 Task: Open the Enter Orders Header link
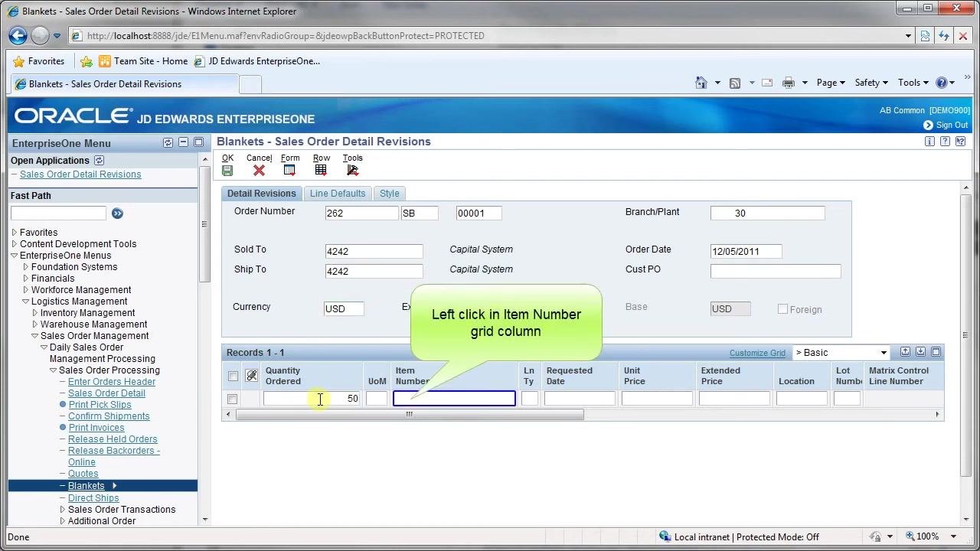tap(112, 382)
